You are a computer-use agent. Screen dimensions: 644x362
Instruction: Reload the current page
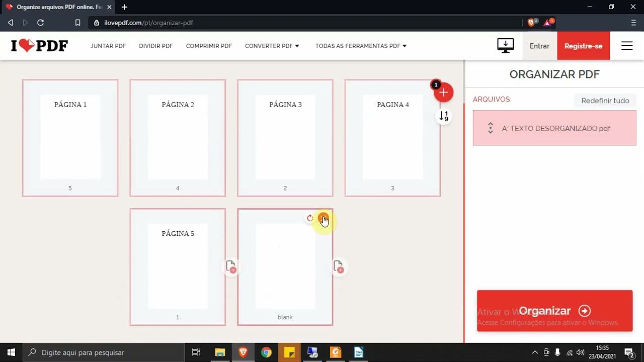(x=41, y=23)
